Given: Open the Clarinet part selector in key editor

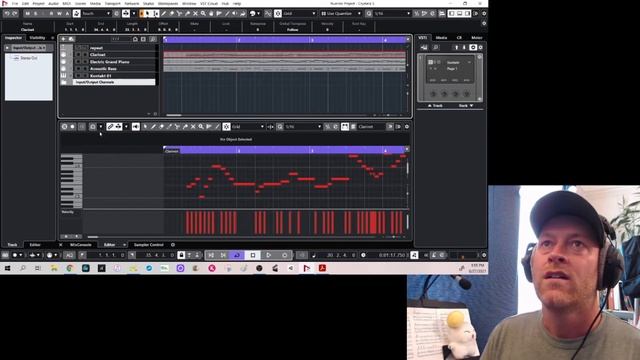Looking at the screenshot, I should pyautogui.click(x=371, y=127).
